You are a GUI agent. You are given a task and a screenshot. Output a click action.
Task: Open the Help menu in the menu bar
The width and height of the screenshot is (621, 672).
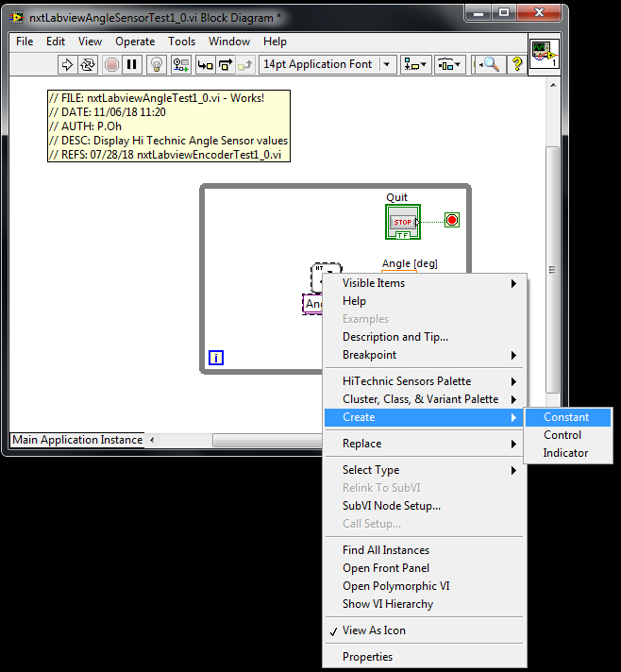(275, 42)
